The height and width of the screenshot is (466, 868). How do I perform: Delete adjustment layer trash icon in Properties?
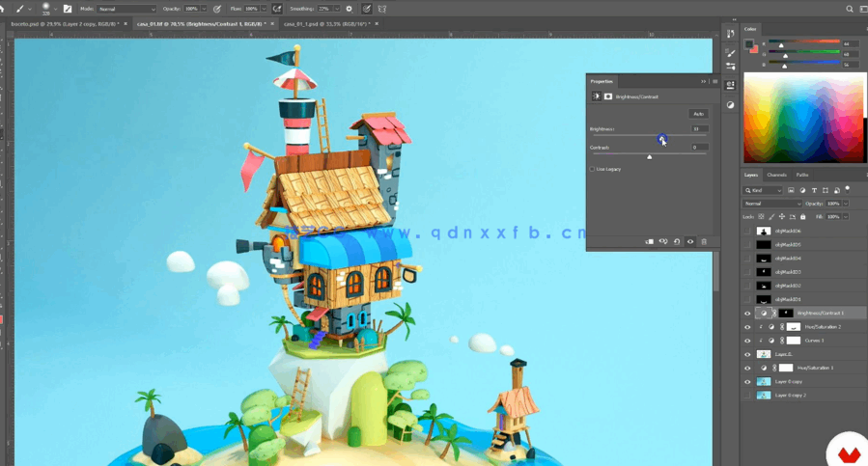tap(704, 242)
